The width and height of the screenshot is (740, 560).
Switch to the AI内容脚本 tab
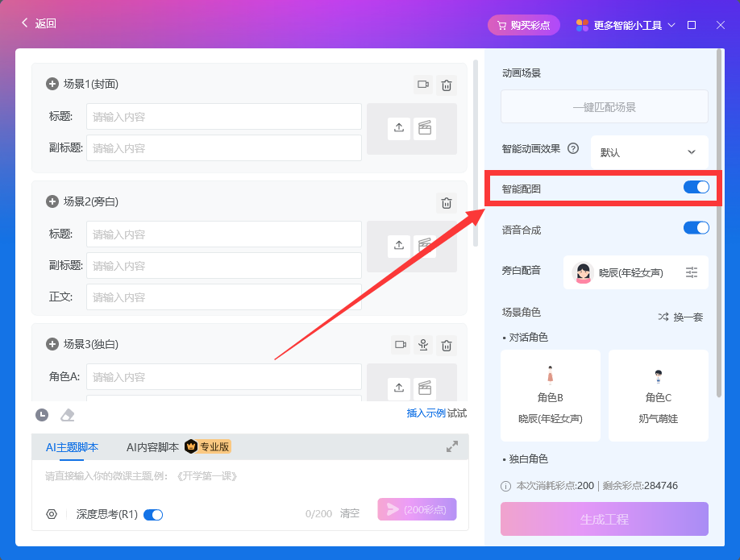pos(153,446)
